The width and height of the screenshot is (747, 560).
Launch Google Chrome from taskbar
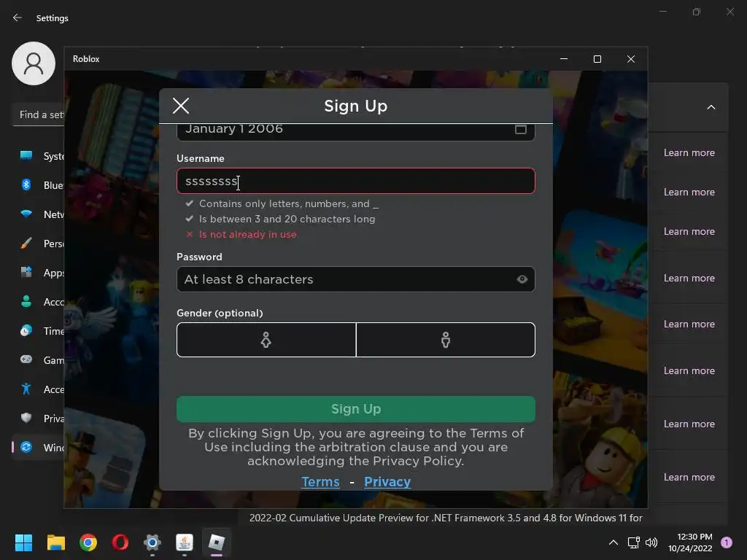tap(88, 542)
